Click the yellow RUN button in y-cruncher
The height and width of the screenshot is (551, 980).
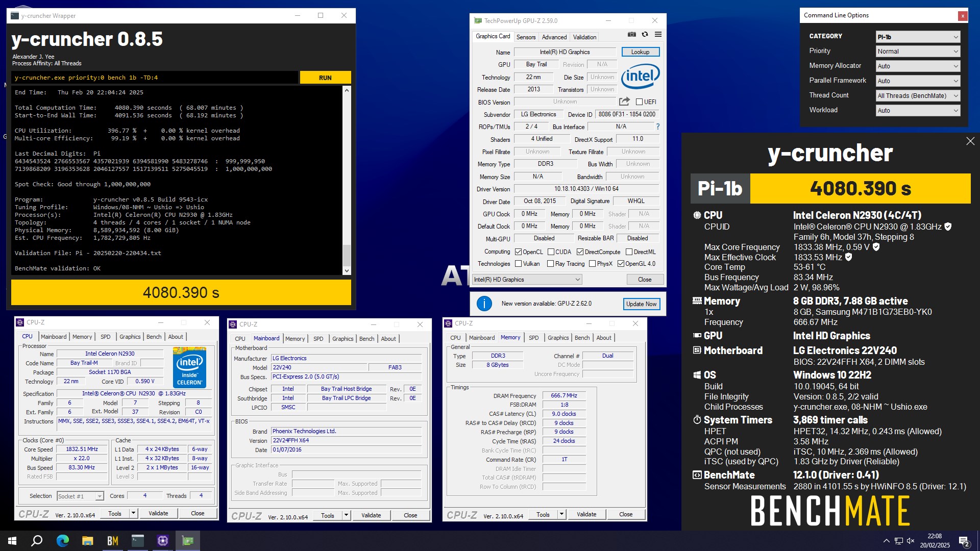pyautogui.click(x=325, y=78)
